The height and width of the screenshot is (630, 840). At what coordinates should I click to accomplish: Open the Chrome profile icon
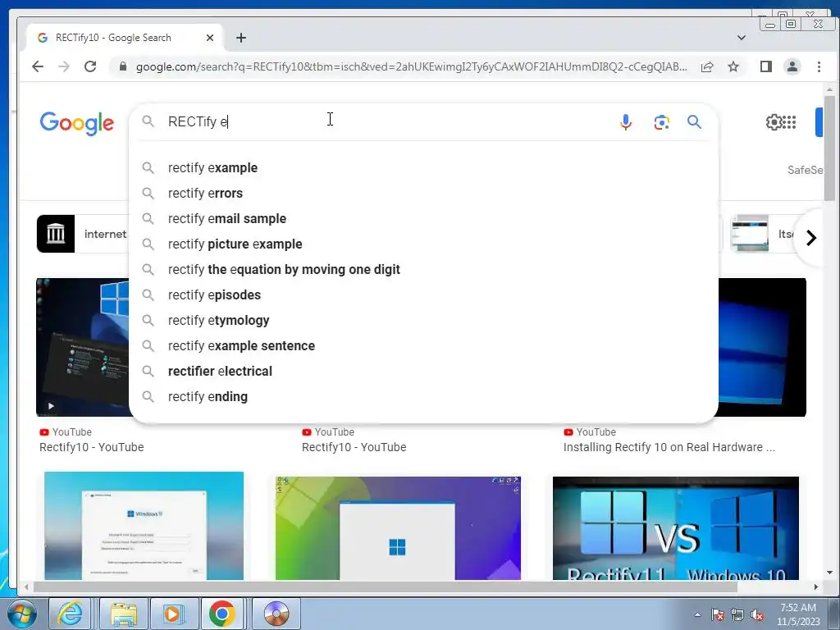tap(792, 66)
